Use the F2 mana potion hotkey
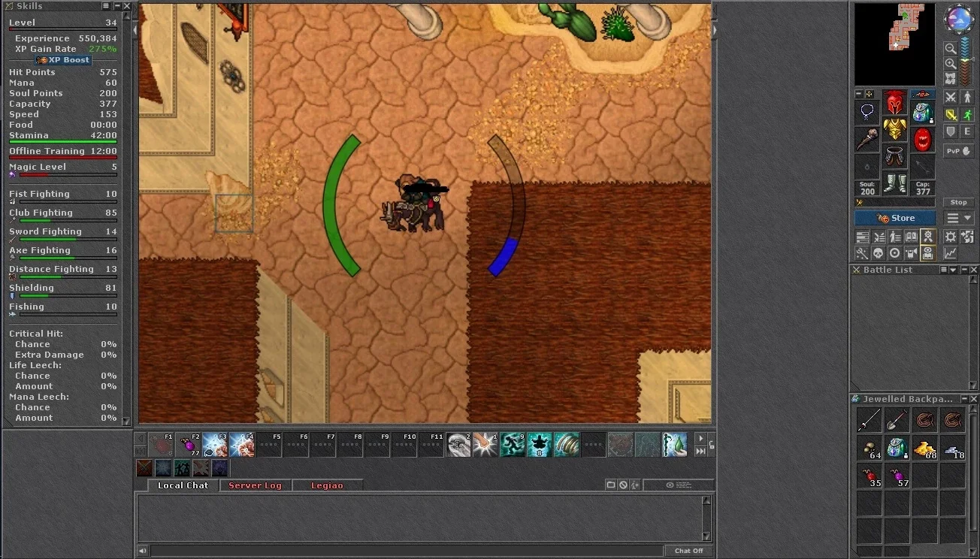The image size is (980, 559). click(188, 445)
